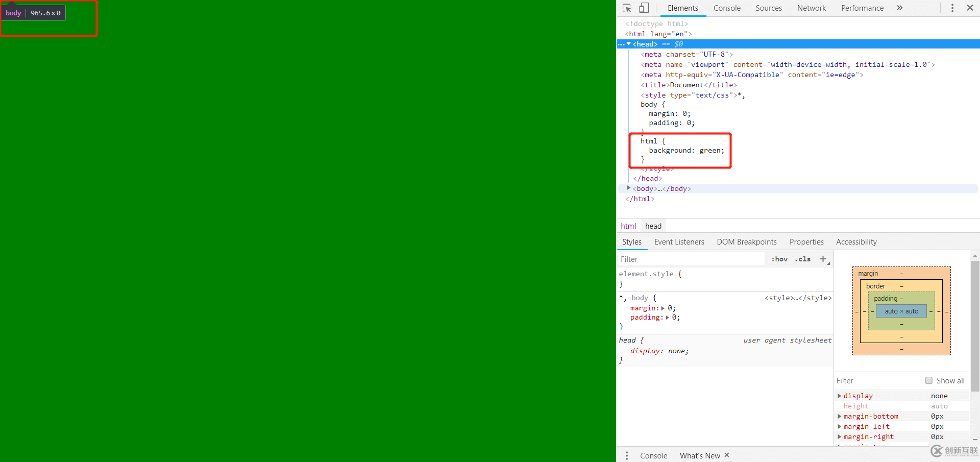The width and height of the screenshot is (980, 462).
Task: Add a new style rule with plus icon
Action: 823,259
